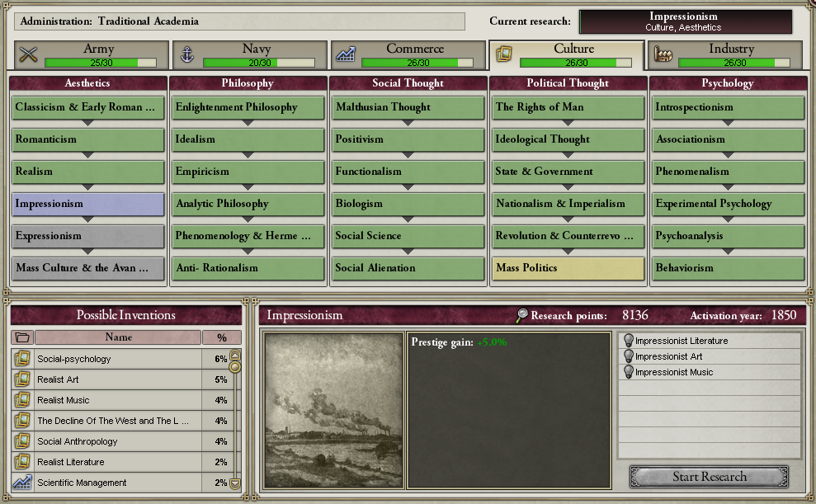Select the Expressionism technology
The image size is (816, 504).
[88, 236]
